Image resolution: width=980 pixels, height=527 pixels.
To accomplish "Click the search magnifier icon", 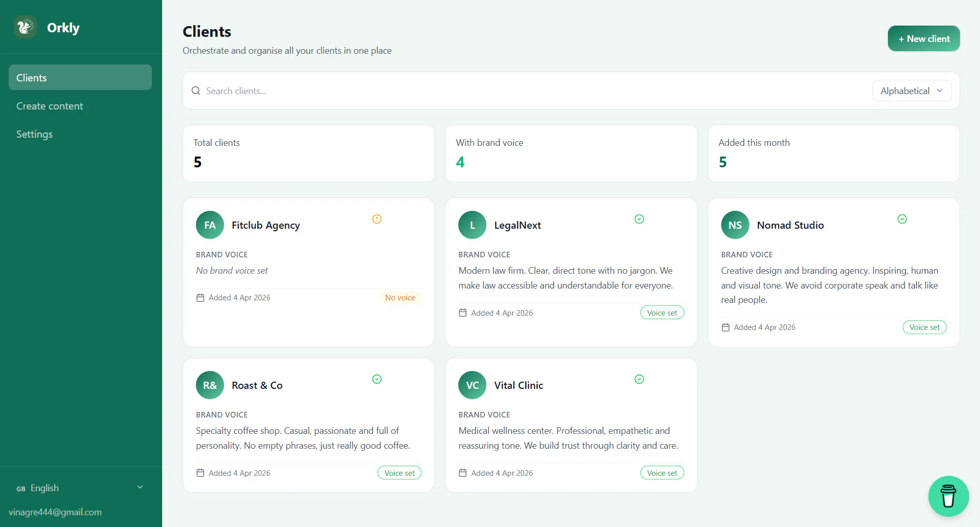I will [x=196, y=91].
